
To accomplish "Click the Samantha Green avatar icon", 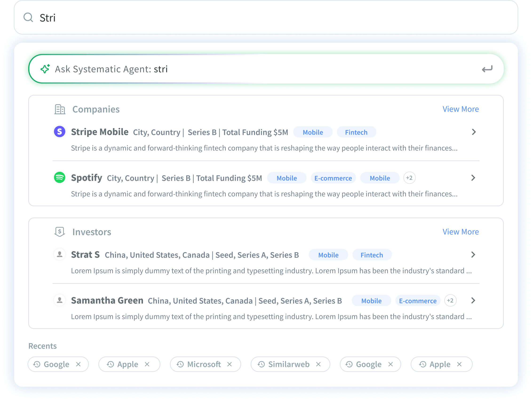I will click(60, 300).
